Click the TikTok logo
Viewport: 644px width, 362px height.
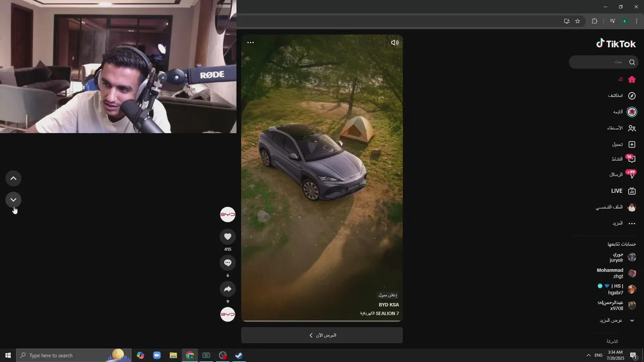coord(616,44)
